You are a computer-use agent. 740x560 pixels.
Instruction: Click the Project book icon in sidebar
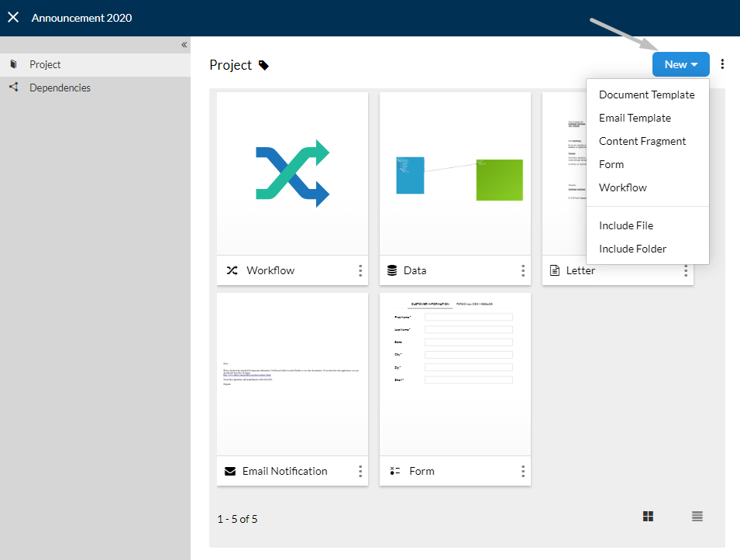[14, 64]
